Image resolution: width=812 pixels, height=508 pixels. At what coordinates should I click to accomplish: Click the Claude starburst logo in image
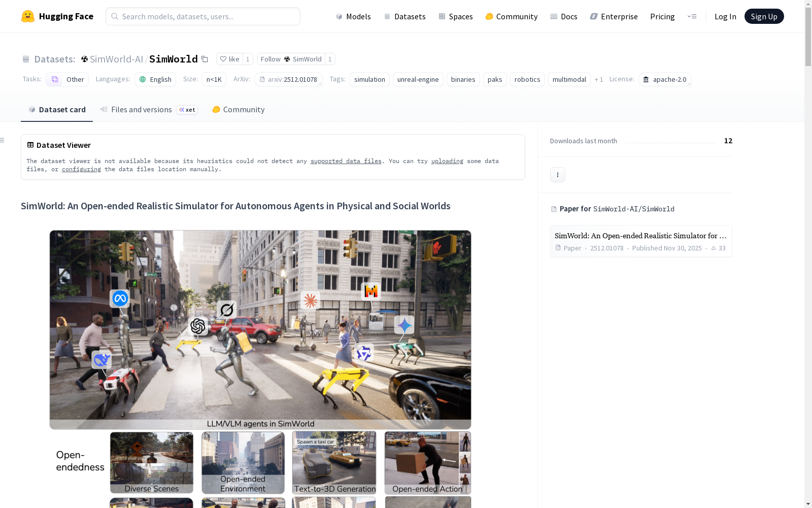point(310,300)
